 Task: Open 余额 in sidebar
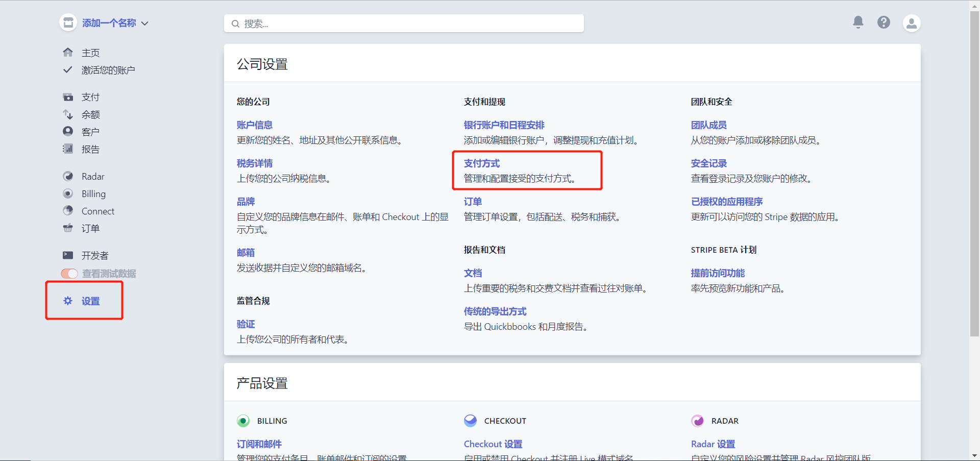[91, 114]
